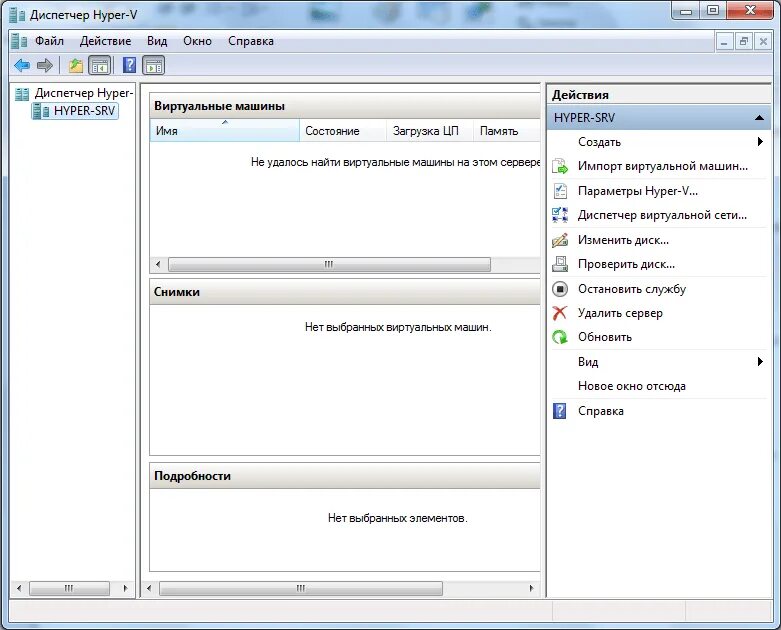Click the tree pane horizontal scrollbar thumb
781x630 pixels.
pos(69,588)
